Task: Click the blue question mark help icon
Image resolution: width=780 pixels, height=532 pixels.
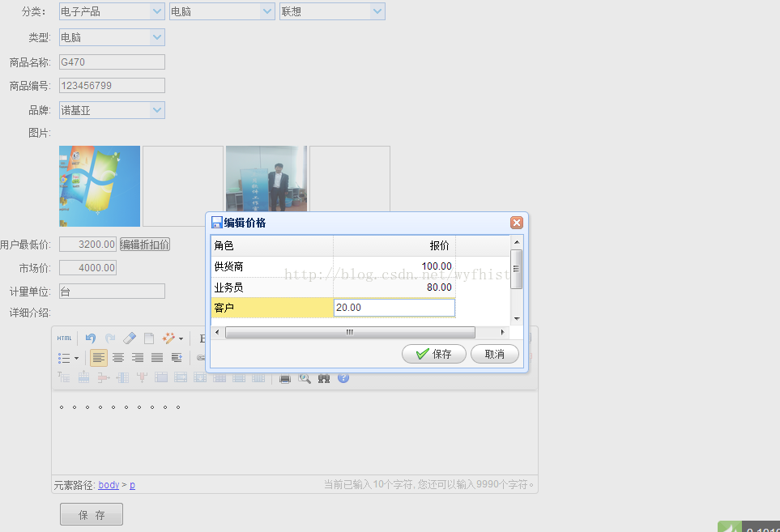Action: 343,378
